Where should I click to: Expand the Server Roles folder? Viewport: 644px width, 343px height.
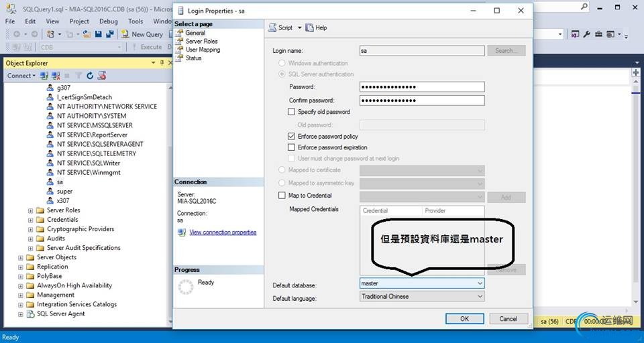click(30, 210)
